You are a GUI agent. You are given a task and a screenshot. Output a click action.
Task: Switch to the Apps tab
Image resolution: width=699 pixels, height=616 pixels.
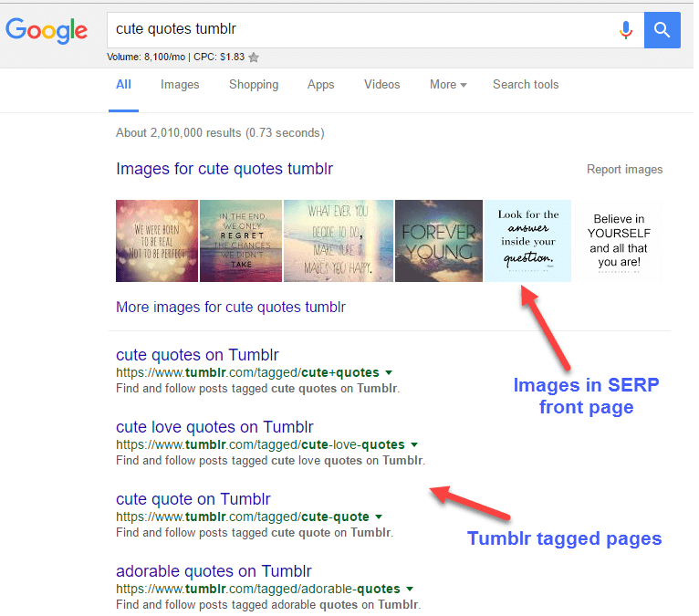(320, 85)
